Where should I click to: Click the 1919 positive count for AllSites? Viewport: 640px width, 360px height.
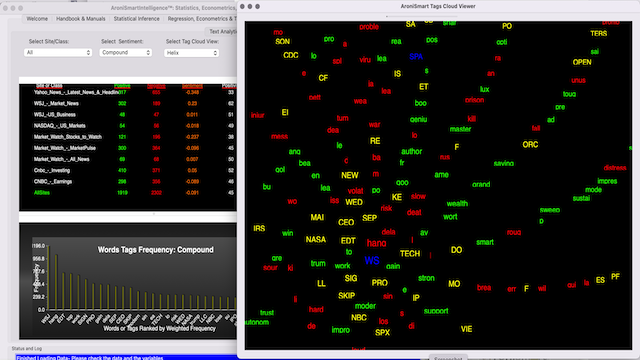coord(122,193)
